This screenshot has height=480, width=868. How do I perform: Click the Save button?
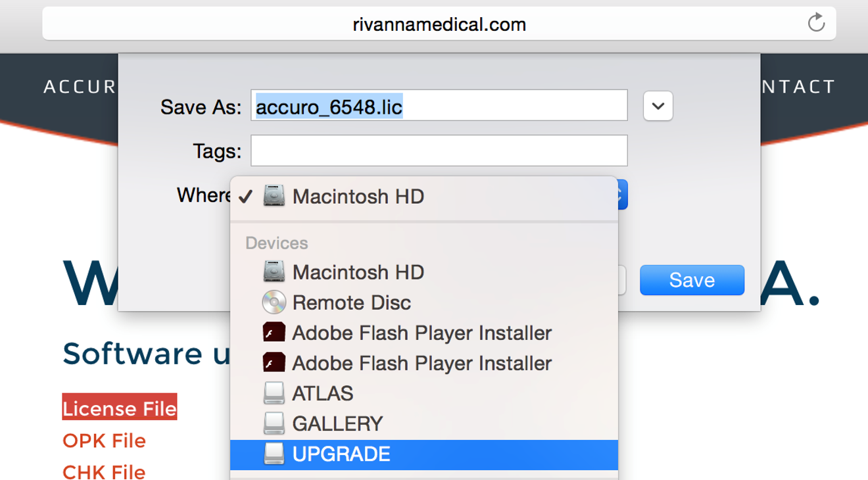692,280
